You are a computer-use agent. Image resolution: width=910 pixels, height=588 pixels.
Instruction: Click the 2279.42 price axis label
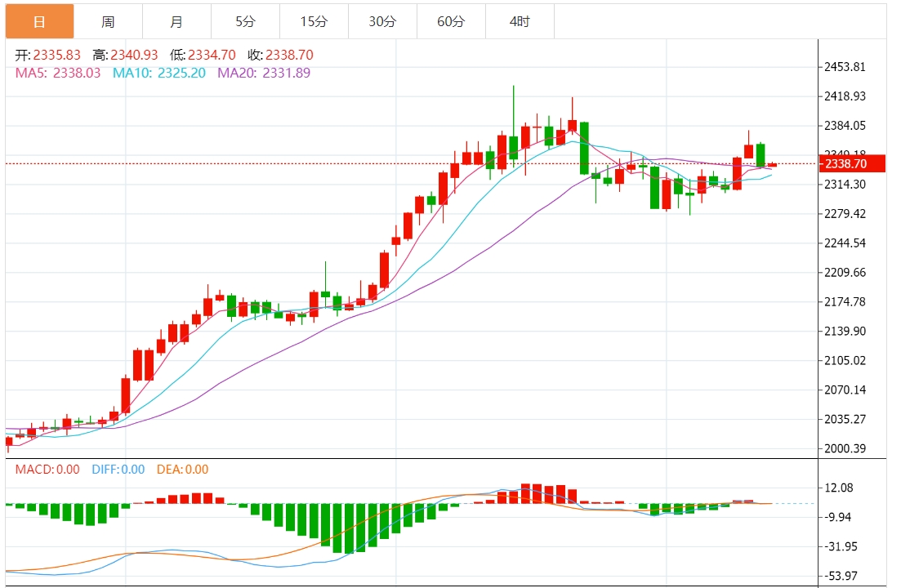[845, 214]
